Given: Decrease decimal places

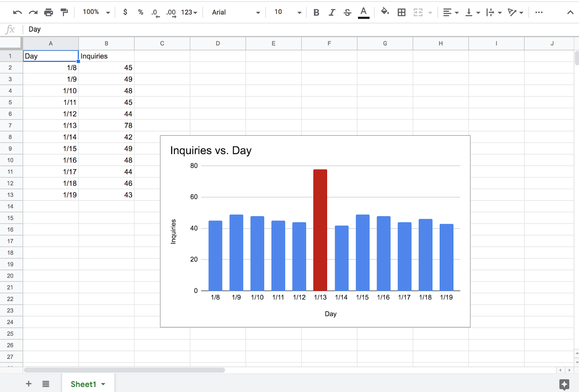Looking at the screenshot, I should [x=155, y=12].
